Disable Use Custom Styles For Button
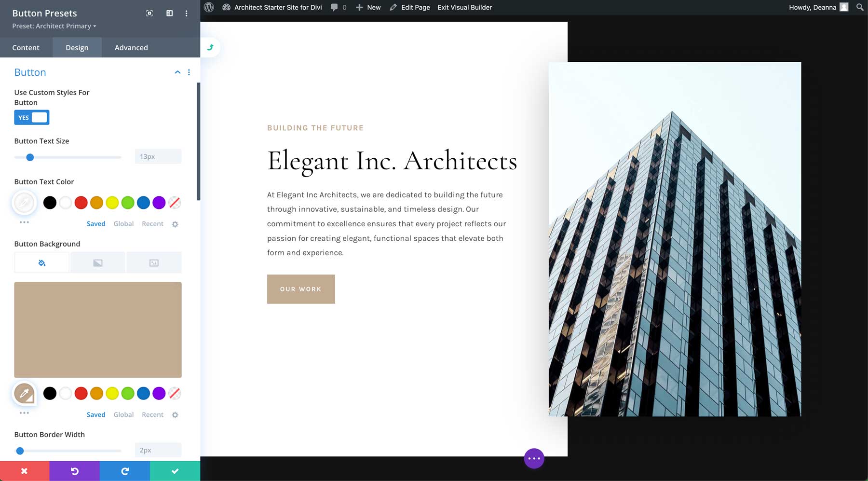 (31, 117)
